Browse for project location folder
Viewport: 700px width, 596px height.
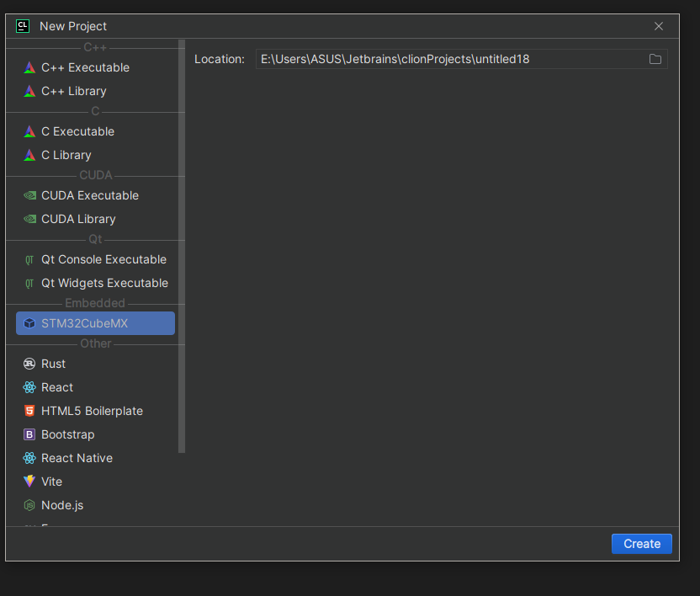pyautogui.click(x=655, y=59)
